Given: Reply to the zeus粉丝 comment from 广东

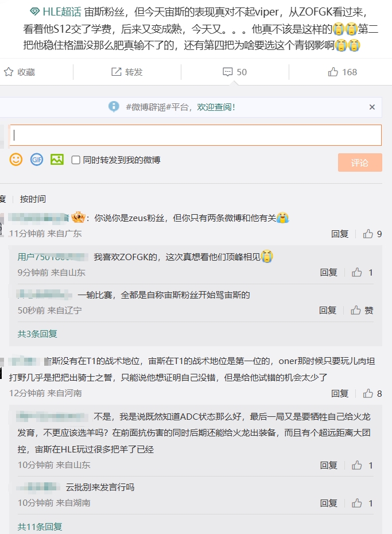Looking at the screenshot, I should coord(340,234).
